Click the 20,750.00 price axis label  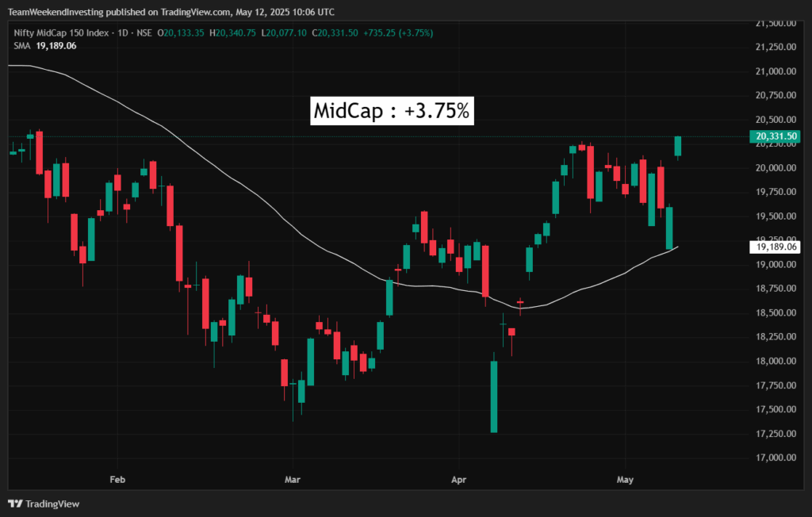(x=776, y=95)
